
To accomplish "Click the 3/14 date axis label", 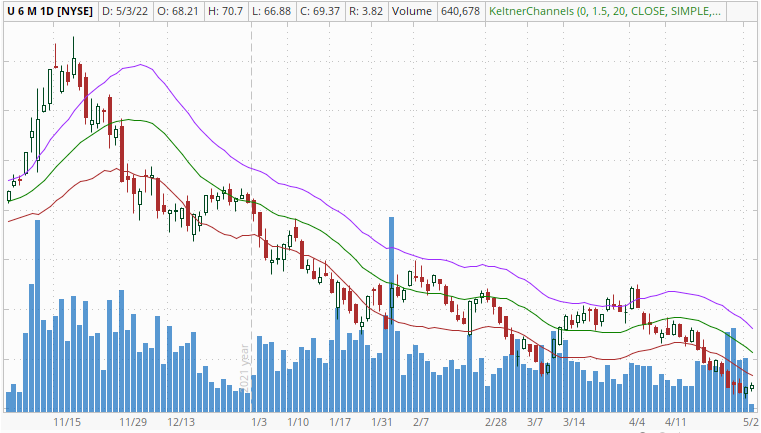I will click(x=574, y=422).
